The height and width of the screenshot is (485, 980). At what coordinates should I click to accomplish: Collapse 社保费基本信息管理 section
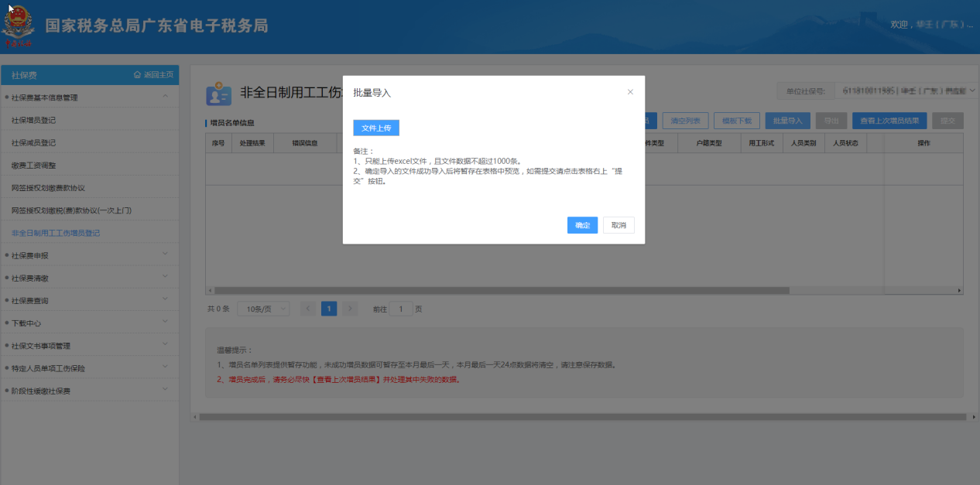(x=165, y=97)
